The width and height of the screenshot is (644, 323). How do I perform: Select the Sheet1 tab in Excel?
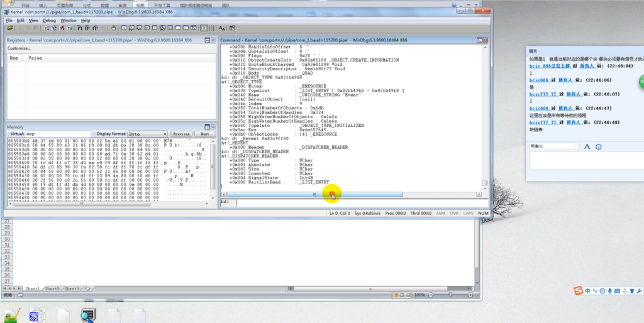tap(33, 289)
